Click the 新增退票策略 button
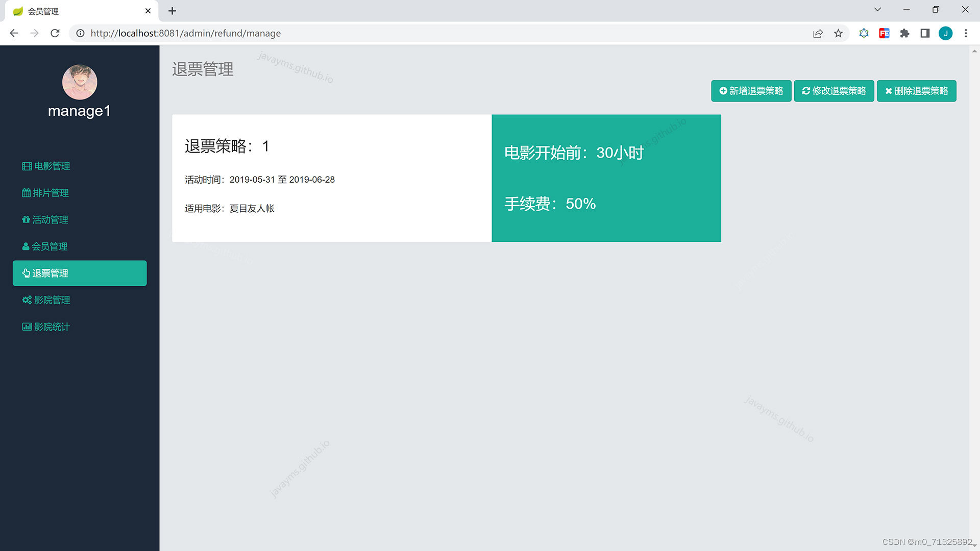Viewport: 980px width, 551px height. pyautogui.click(x=751, y=91)
